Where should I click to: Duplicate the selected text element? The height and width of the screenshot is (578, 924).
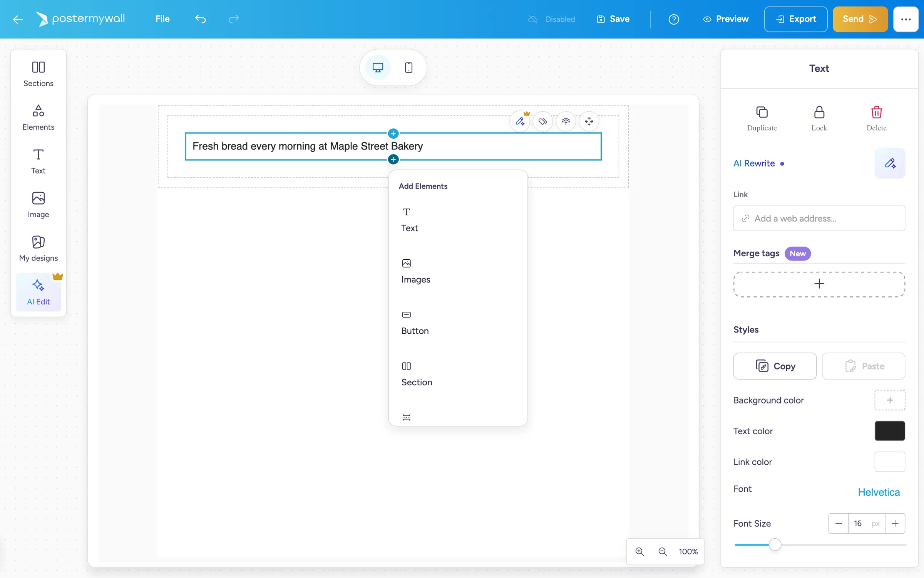(x=762, y=119)
